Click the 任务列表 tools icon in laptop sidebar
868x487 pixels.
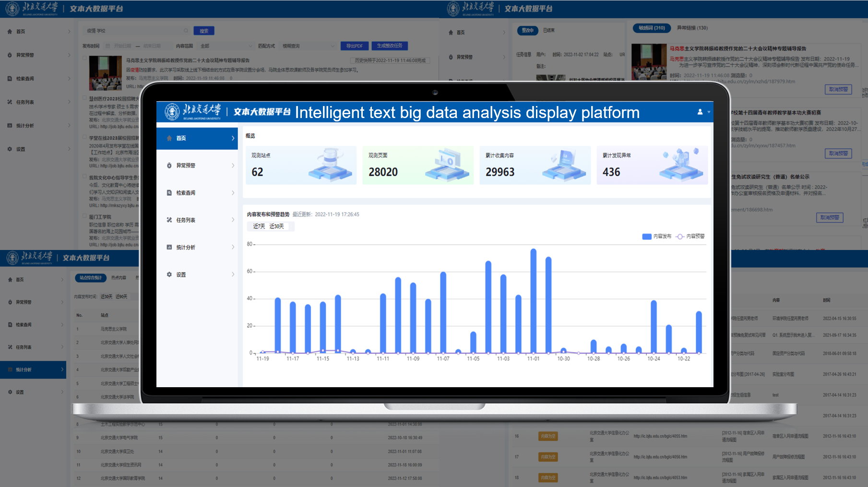169,220
